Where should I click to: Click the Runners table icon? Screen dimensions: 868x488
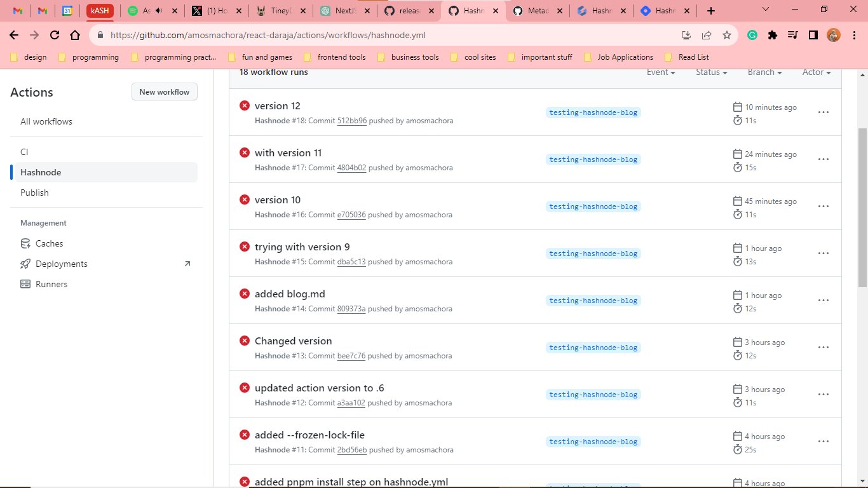pyautogui.click(x=25, y=284)
